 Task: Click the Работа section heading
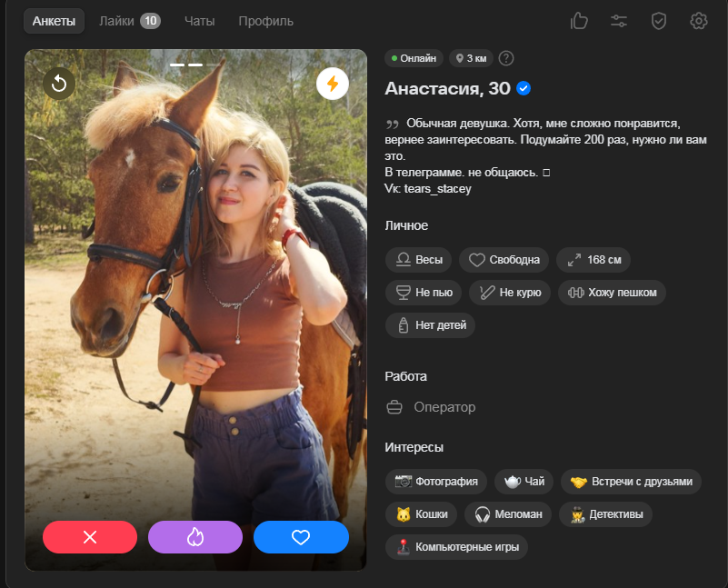[405, 376]
